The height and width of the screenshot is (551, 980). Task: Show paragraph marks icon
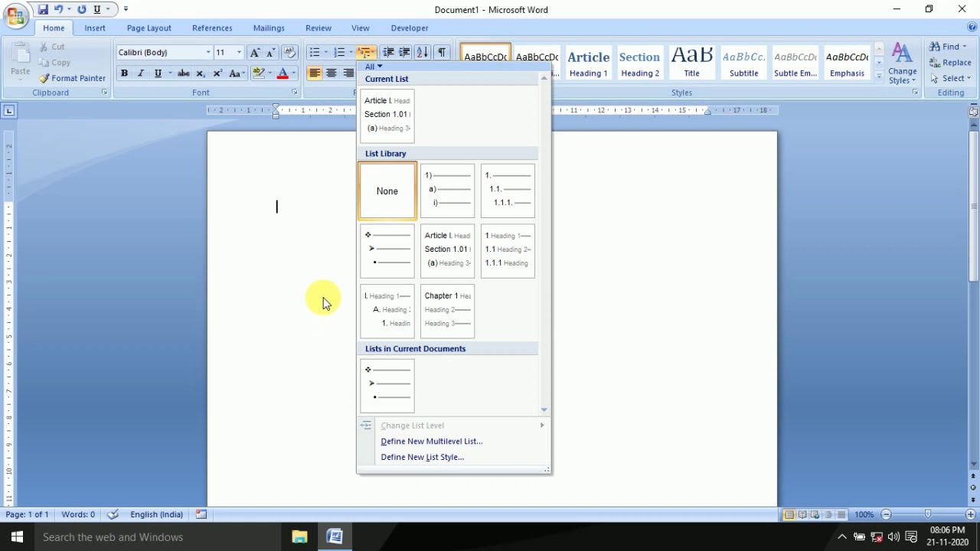(441, 53)
